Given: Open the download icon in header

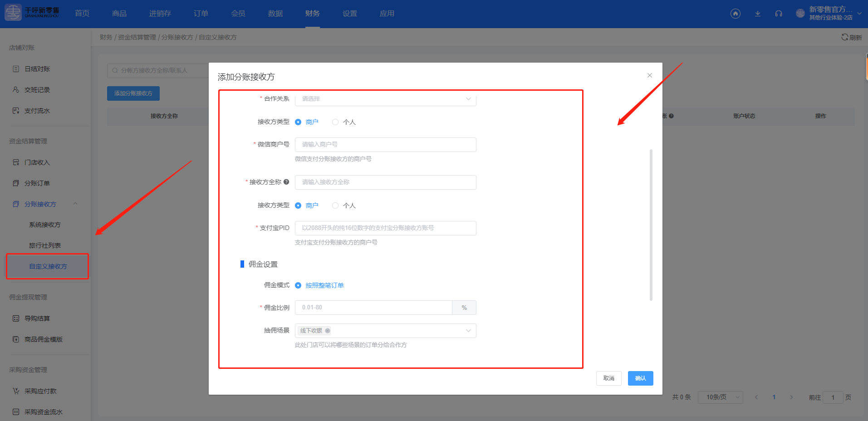Looking at the screenshot, I should click(757, 14).
